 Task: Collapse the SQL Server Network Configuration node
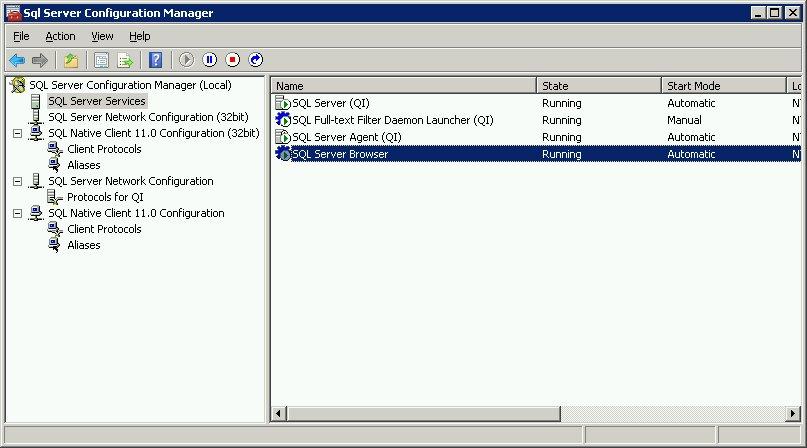(18, 181)
